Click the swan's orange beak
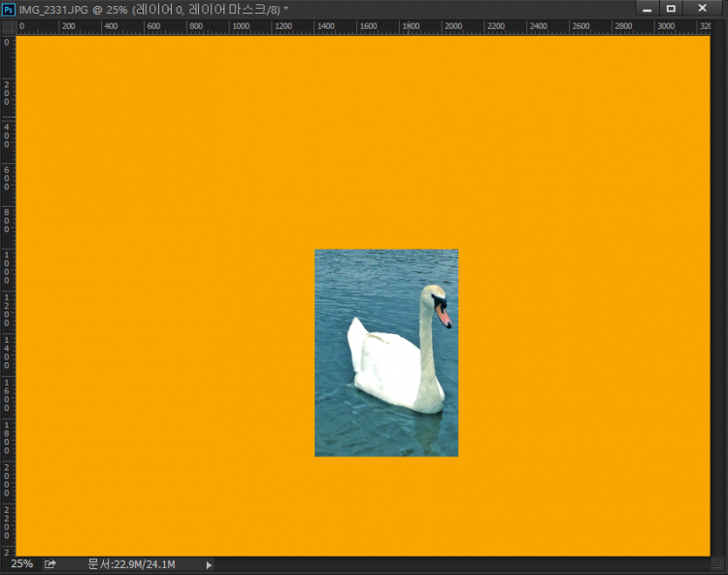 pyautogui.click(x=444, y=315)
